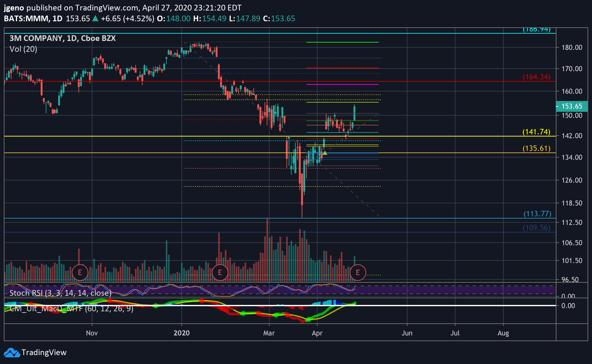Screen dimensions: 592x364
Task: Click the TradingView wordmark at the bottom
Action: [x=44, y=353]
